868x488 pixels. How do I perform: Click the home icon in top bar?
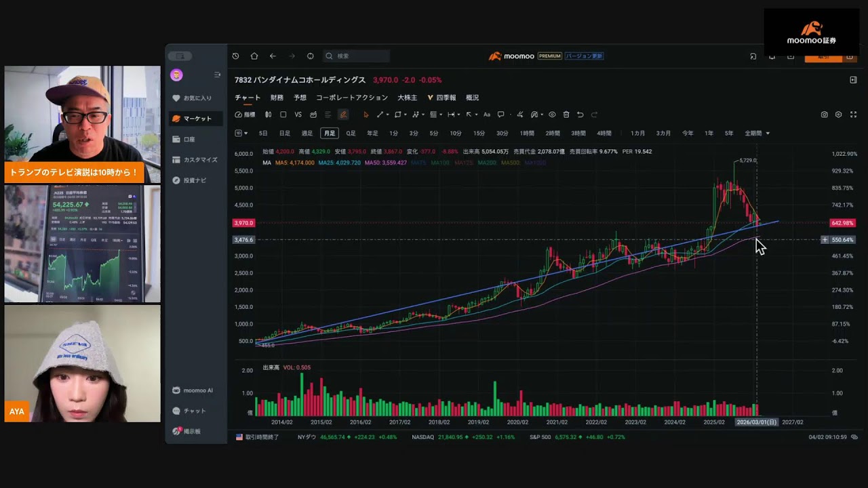pyautogui.click(x=254, y=56)
